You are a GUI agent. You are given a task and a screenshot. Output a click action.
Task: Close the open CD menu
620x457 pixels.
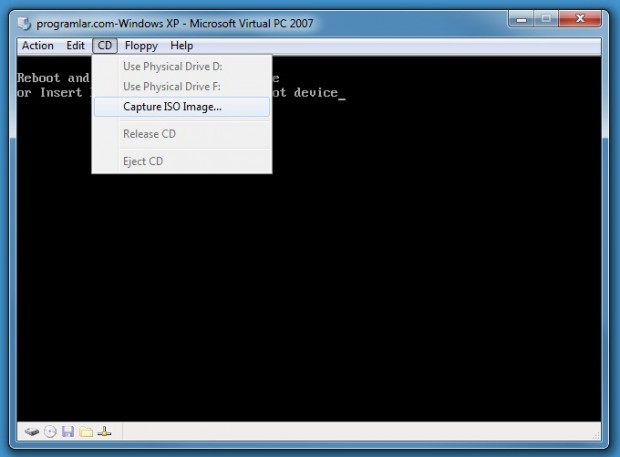pyautogui.click(x=105, y=45)
